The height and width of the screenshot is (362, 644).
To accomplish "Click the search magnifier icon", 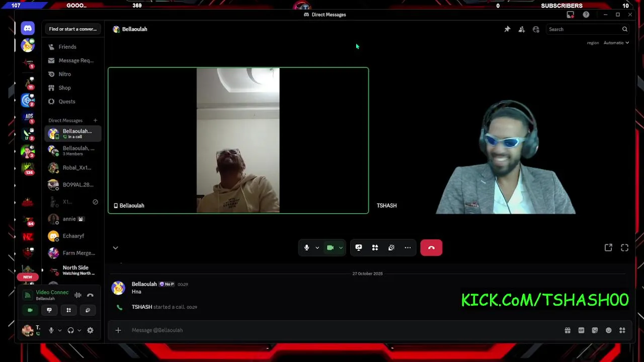I will pyautogui.click(x=625, y=29).
